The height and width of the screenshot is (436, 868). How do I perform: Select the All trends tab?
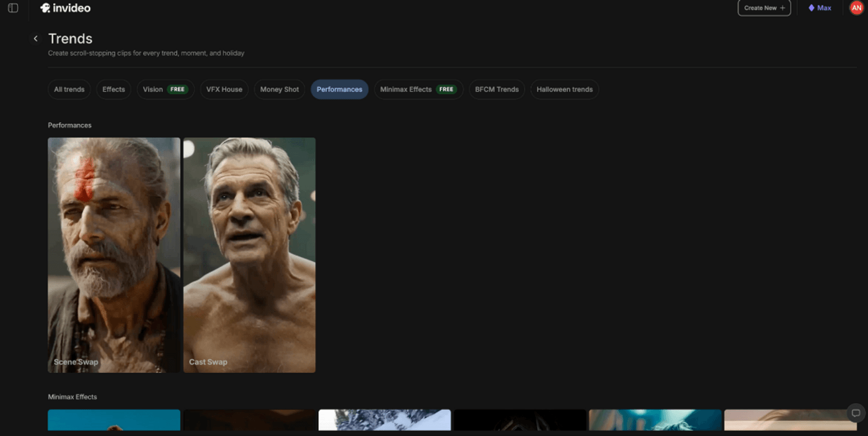click(69, 89)
